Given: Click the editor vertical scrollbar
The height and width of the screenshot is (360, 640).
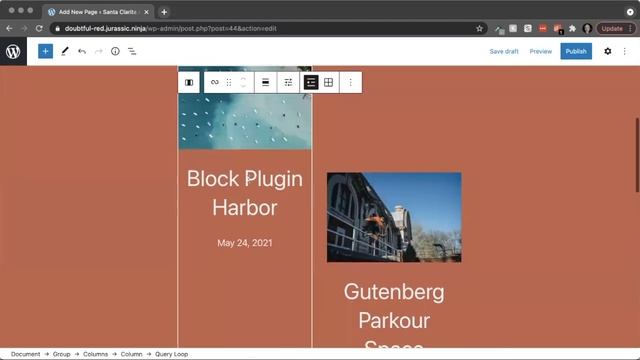Looking at the screenshot, I should [x=637, y=155].
